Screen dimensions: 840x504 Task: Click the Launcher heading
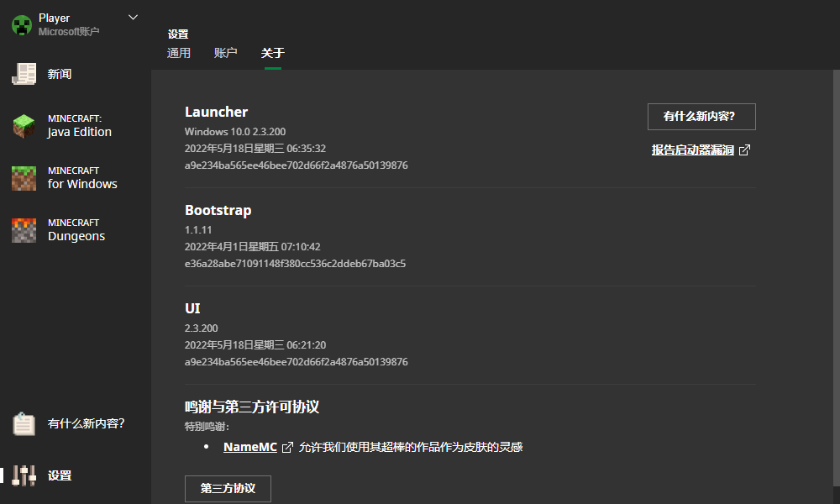pos(217,112)
